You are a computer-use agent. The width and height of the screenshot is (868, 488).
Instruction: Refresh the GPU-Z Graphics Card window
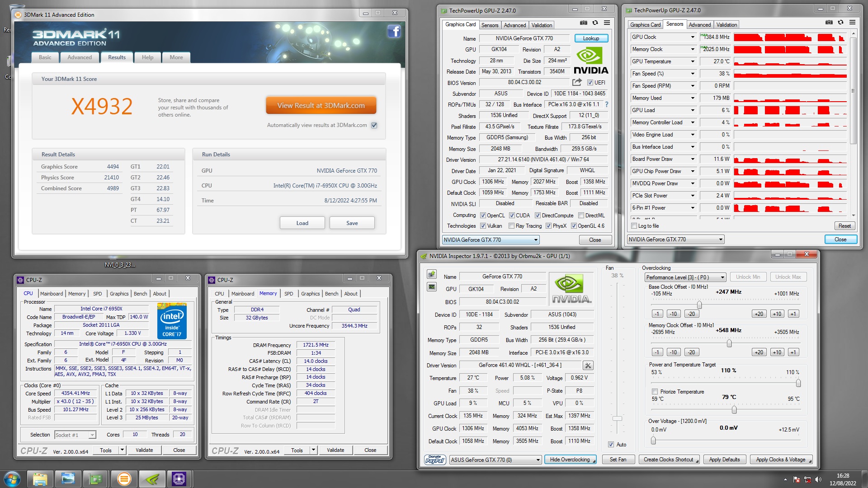point(595,23)
